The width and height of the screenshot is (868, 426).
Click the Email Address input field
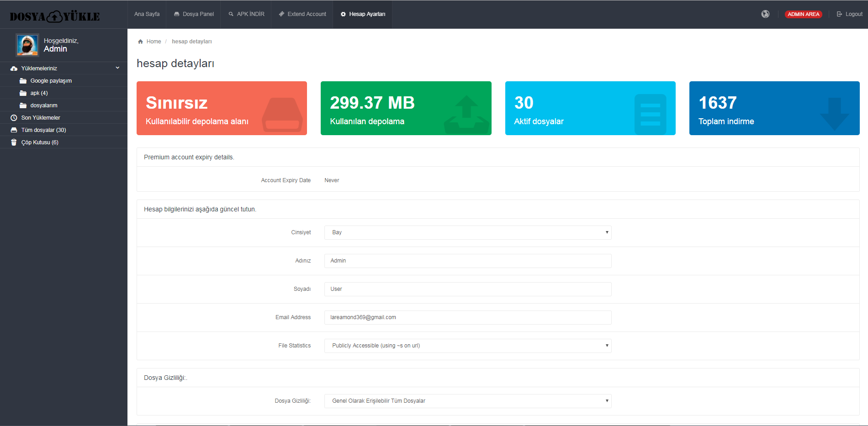pyautogui.click(x=468, y=317)
